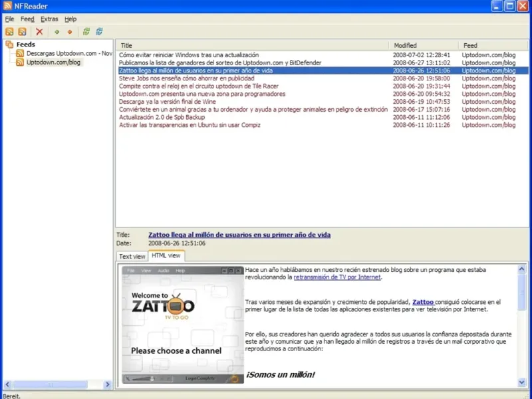Sort list by Modified column header
This screenshot has height=399, width=532.
pyautogui.click(x=424, y=45)
